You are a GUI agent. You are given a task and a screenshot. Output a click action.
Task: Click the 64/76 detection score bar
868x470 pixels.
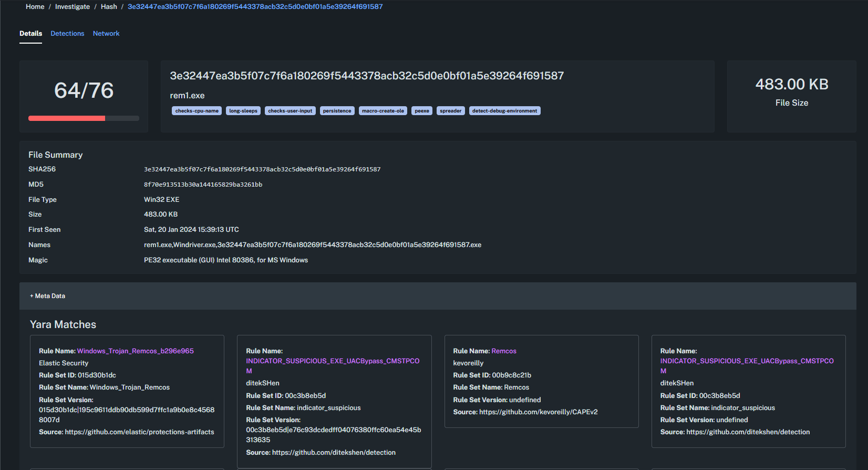[x=84, y=118]
